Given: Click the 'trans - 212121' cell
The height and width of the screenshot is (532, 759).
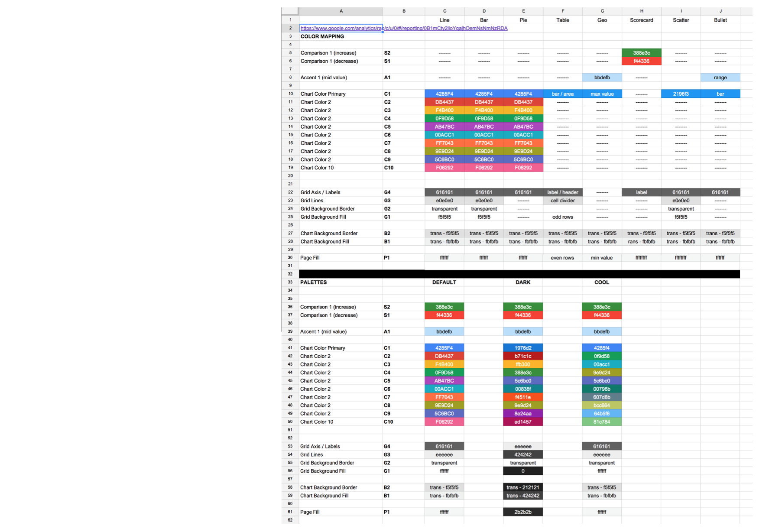Looking at the screenshot, I should [x=523, y=488].
